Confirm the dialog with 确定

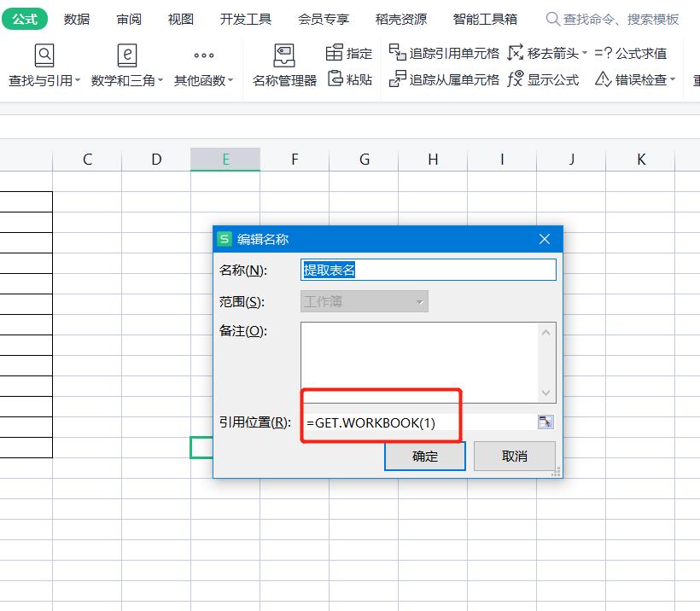click(x=424, y=456)
